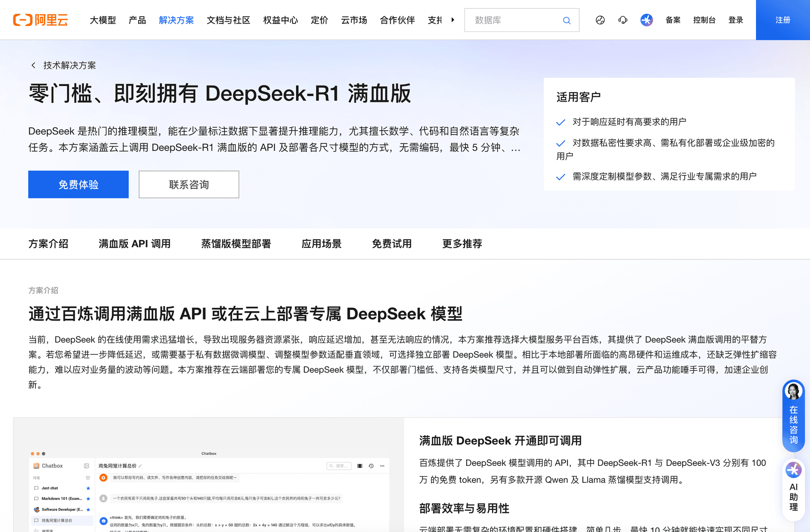Click the Chatbox demo screenshot image

209,475
